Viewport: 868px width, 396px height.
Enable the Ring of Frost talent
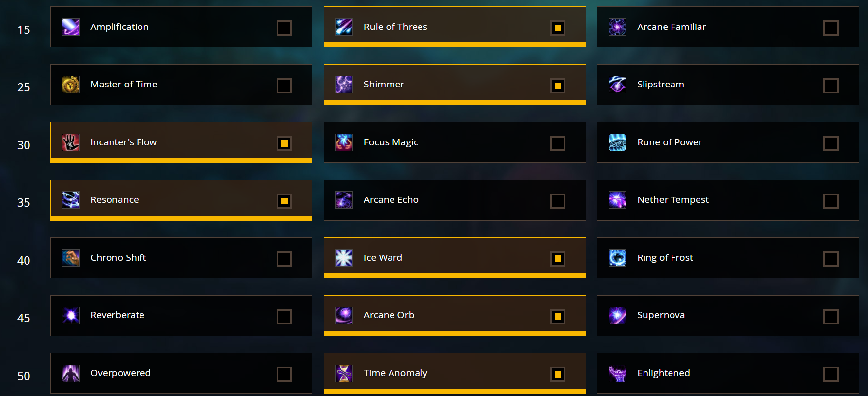pyautogui.click(x=831, y=258)
